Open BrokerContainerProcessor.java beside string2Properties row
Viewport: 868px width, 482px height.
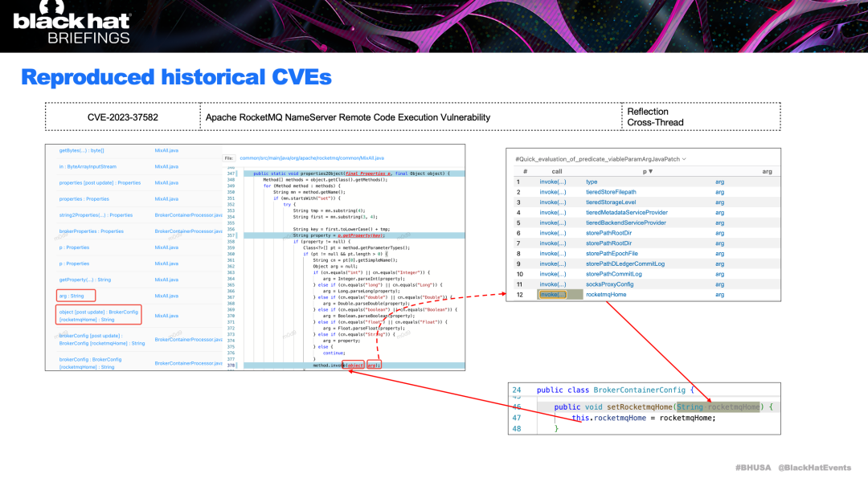point(188,215)
